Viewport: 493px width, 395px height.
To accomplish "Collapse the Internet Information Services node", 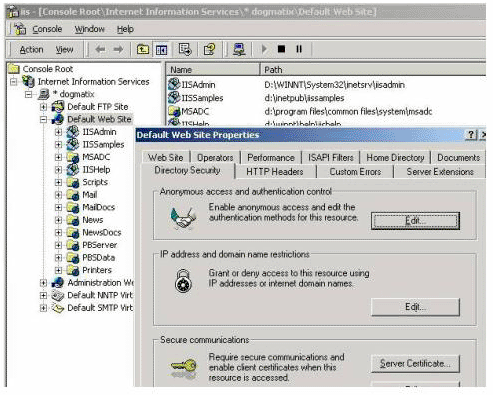I will [x=13, y=82].
